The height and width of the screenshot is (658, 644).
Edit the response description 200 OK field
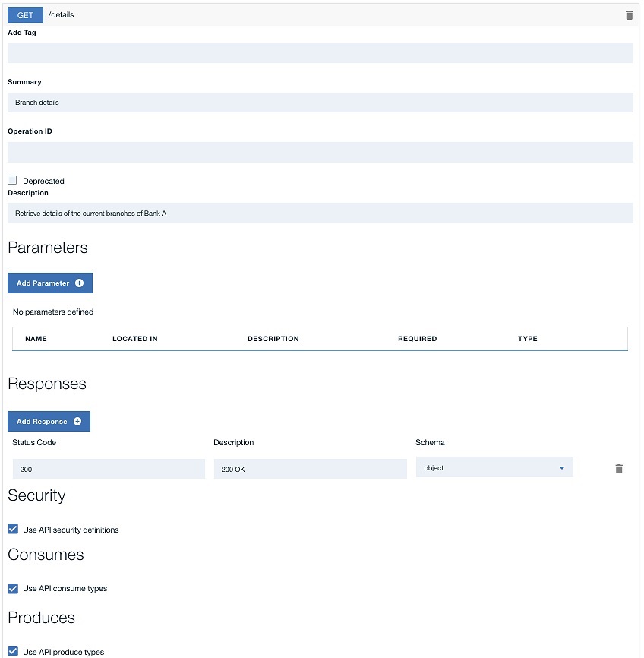[310, 470]
